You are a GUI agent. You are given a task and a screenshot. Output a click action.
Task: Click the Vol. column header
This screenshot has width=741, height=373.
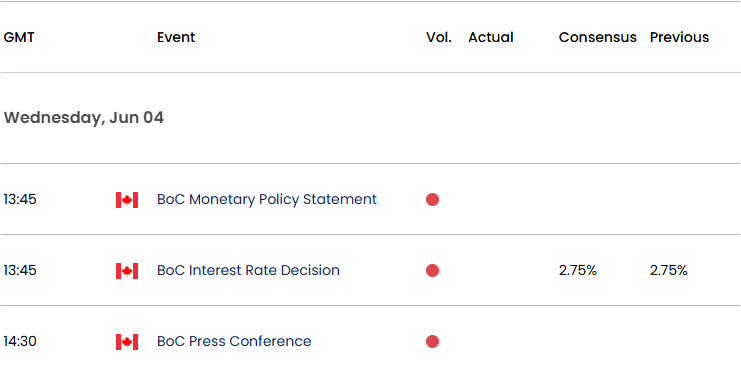click(x=439, y=37)
